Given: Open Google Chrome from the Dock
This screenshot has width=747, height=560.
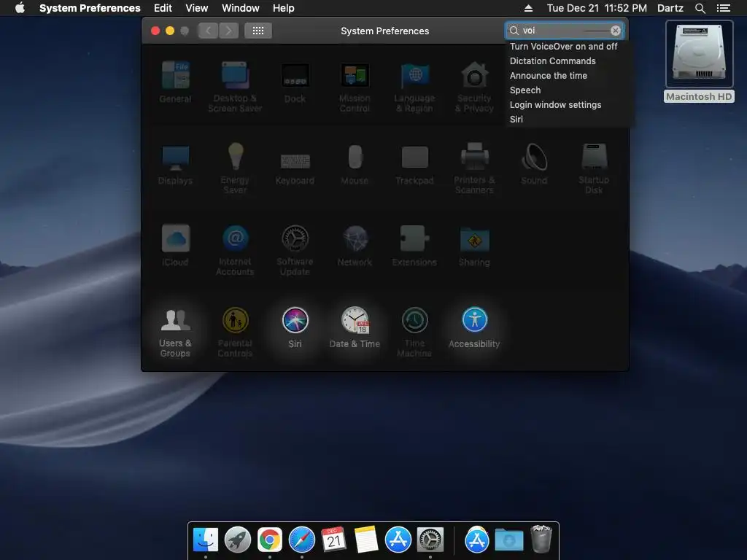Looking at the screenshot, I should (270, 540).
